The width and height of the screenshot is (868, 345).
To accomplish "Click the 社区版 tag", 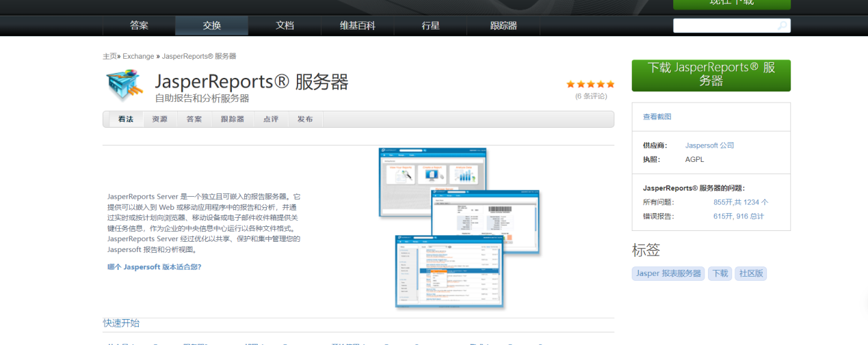I will (x=751, y=273).
